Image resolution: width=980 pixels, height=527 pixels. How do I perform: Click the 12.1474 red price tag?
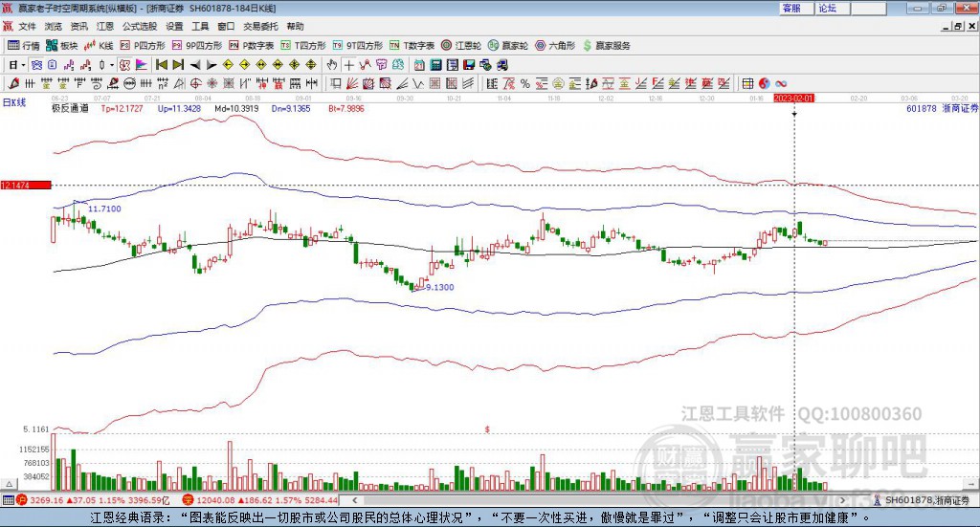[26, 185]
